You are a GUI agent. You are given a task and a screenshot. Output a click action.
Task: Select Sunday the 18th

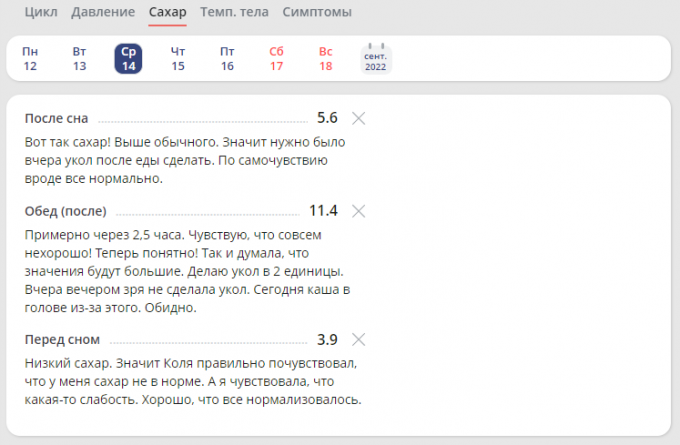coord(326,59)
